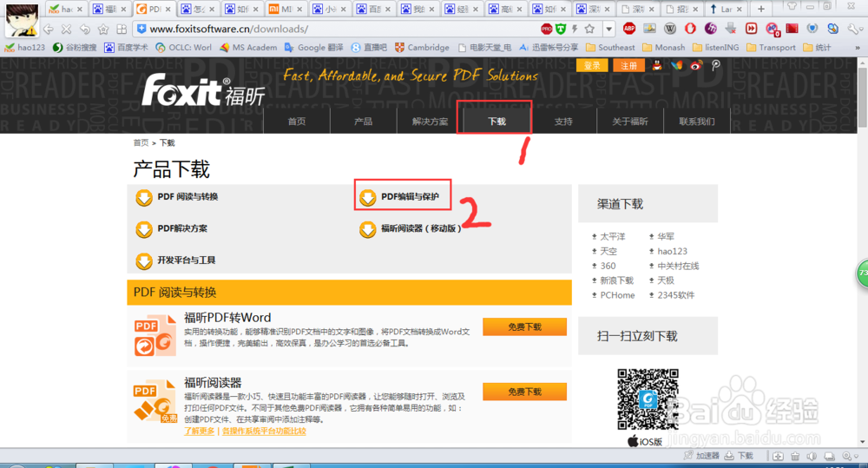Click the 福昕阅读器 product icon
This screenshot has height=468, width=868.
155,401
